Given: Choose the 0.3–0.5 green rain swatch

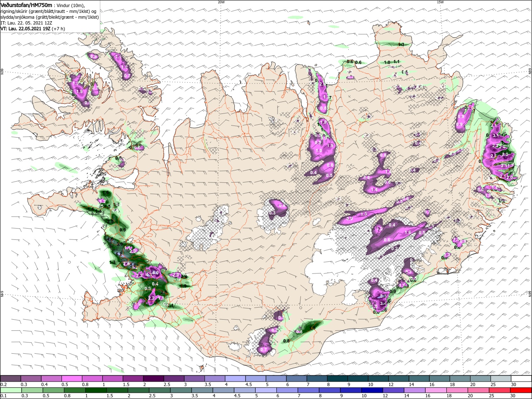Looking at the screenshot, I should (32, 390).
